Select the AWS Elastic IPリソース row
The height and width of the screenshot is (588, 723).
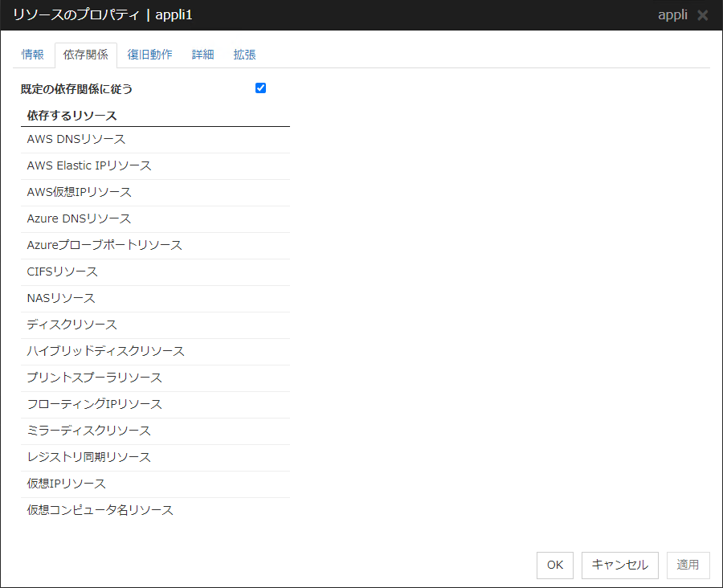(89, 165)
